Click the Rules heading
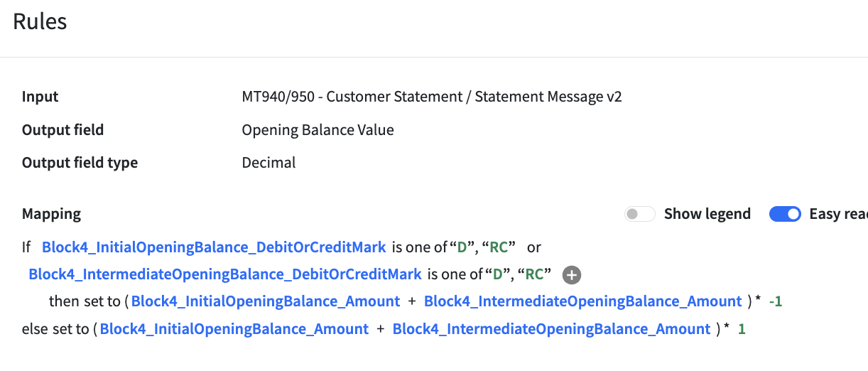 coord(40,21)
